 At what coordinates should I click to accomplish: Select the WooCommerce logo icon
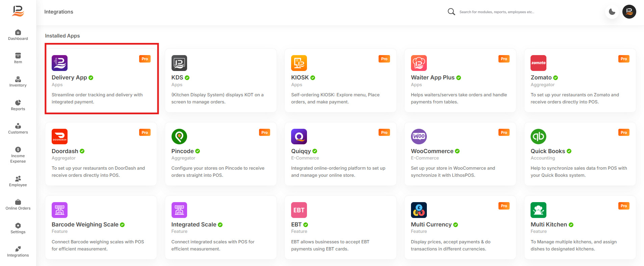pyautogui.click(x=419, y=137)
